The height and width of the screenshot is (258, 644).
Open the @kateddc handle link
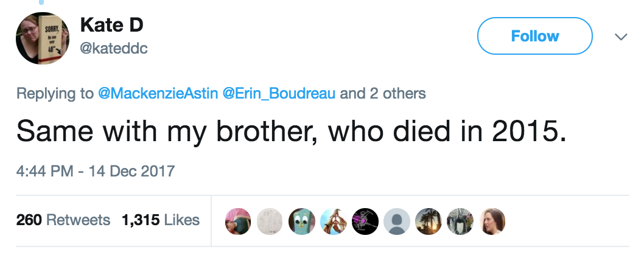(x=114, y=49)
